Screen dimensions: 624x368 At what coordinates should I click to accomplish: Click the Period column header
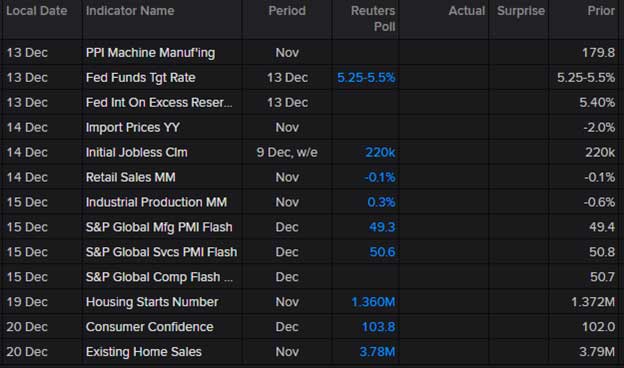click(x=287, y=11)
